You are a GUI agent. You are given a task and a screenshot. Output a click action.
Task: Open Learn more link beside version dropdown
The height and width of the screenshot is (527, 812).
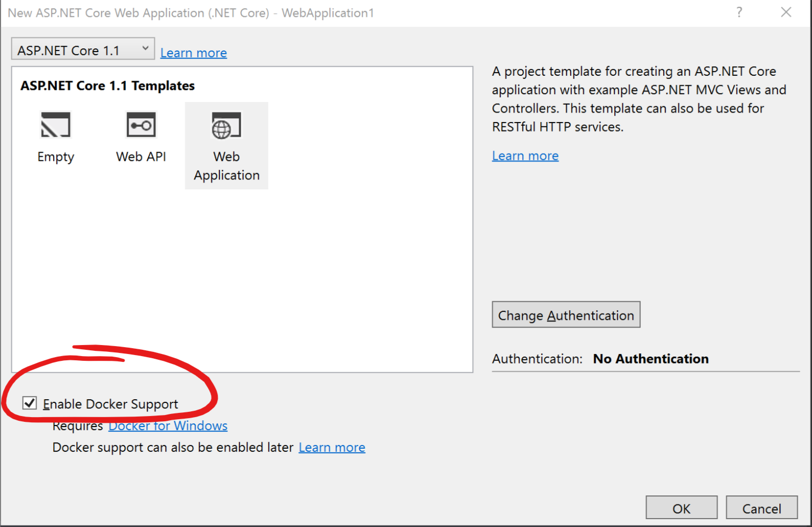(194, 53)
